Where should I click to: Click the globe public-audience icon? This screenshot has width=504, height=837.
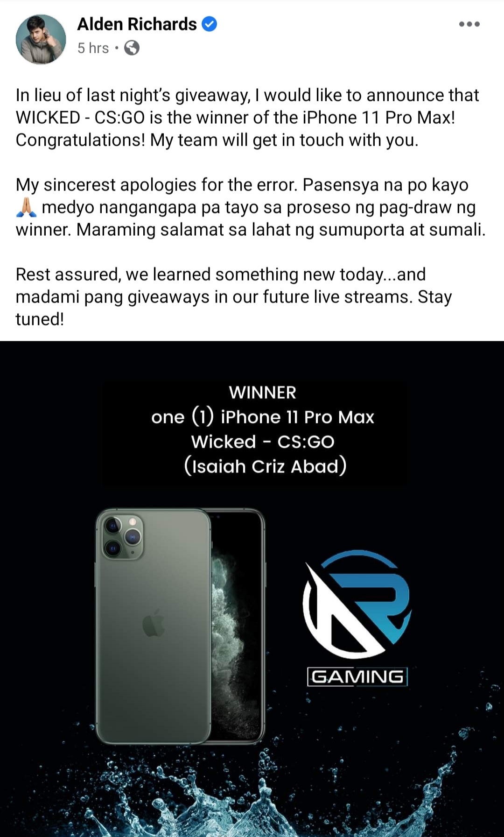[132, 48]
